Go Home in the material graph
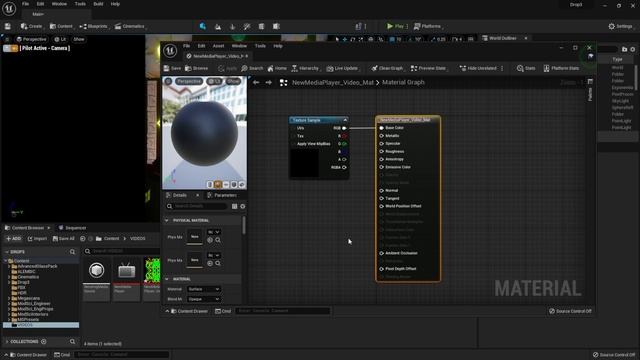Viewport: 640px width, 360px height. click(277, 68)
